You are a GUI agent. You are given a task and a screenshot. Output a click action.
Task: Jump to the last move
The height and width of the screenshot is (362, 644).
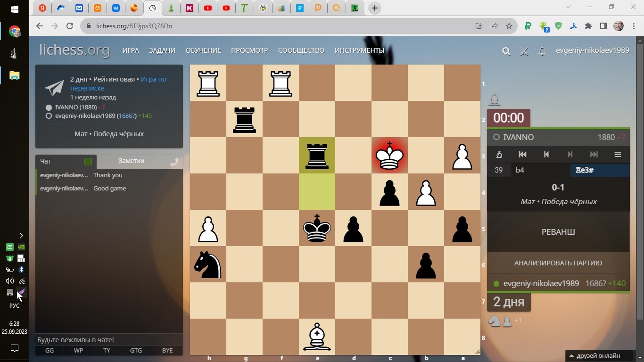point(594,154)
